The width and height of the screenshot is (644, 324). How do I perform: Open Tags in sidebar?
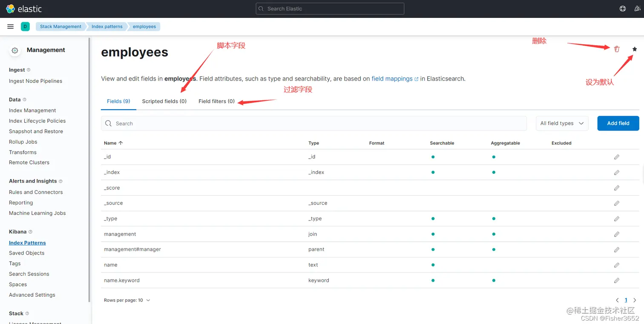14,263
